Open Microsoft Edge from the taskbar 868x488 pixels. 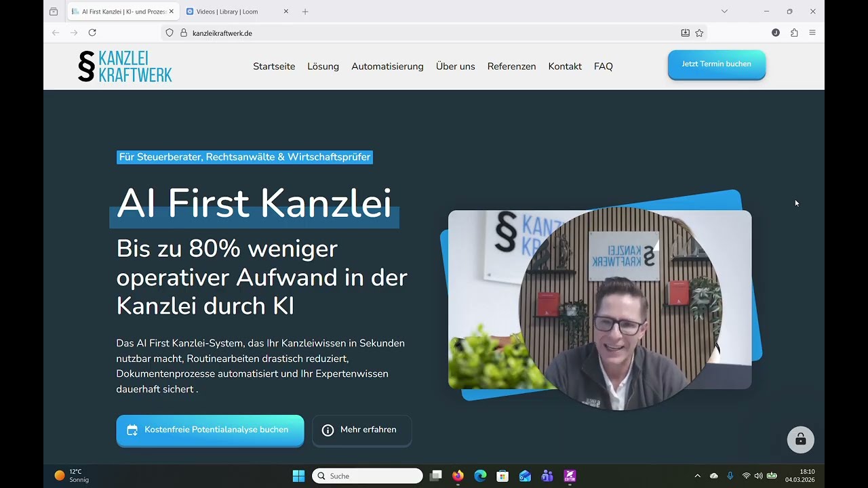coord(480,476)
